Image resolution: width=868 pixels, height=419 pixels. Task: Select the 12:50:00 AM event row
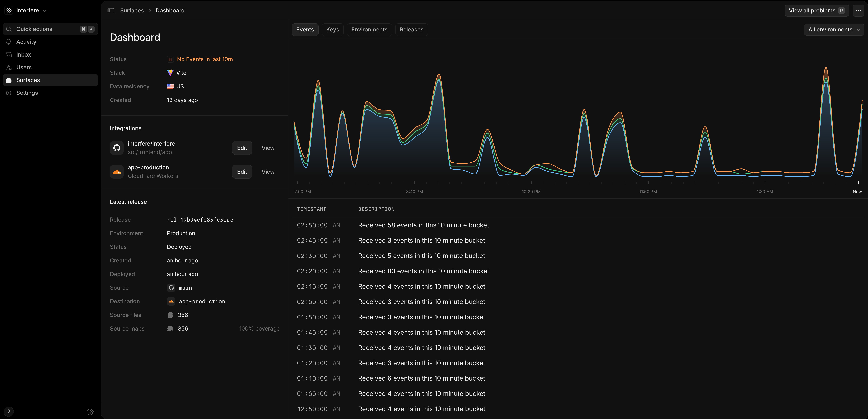[x=578, y=409]
